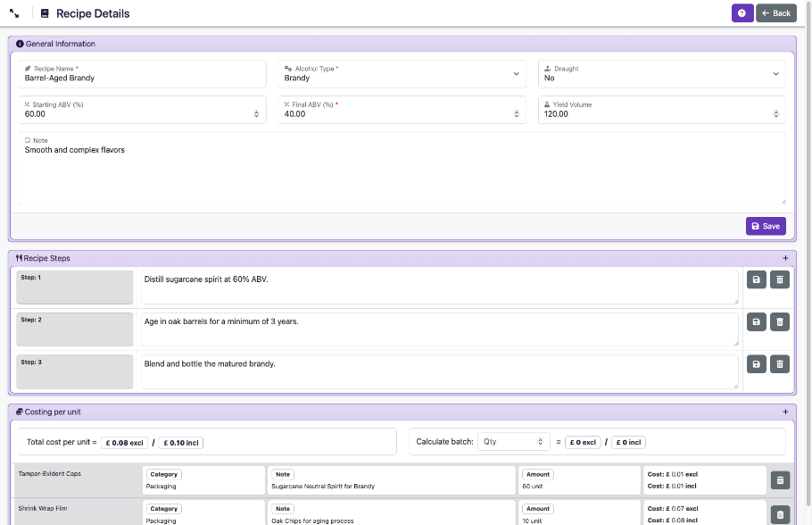Click the expand arrows icon in header
This screenshot has height=525, width=812.
coord(15,13)
